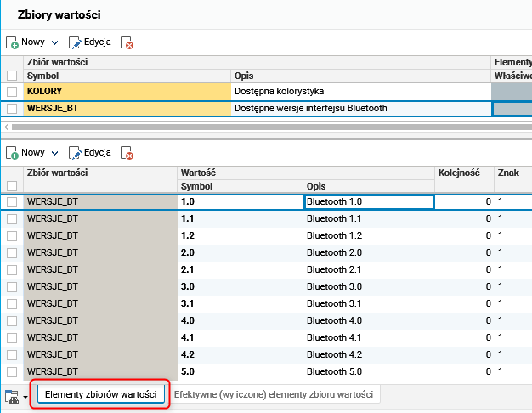Open the dropdown arrow beside the bottom grid icon

coord(25,396)
